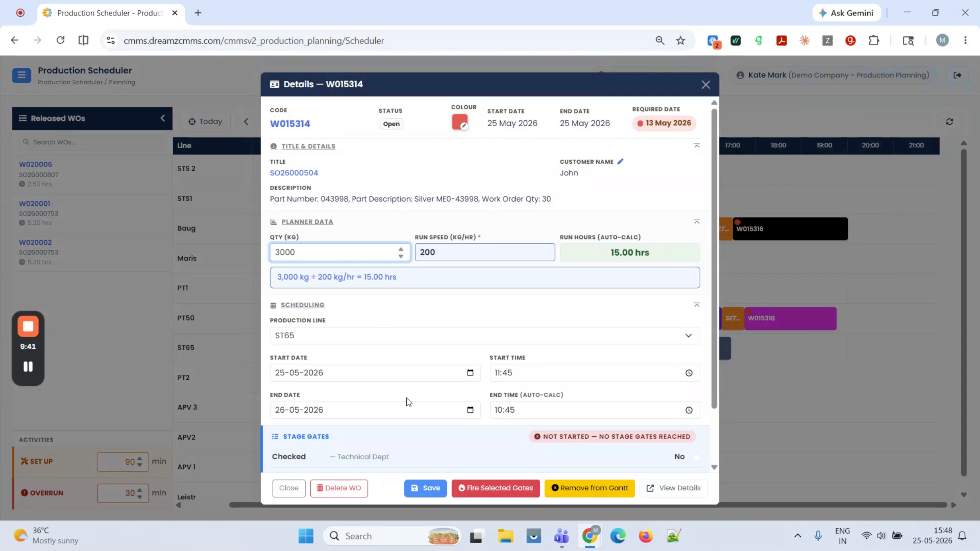
Task: Click the Planner Data heading
Action: click(x=307, y=222)
